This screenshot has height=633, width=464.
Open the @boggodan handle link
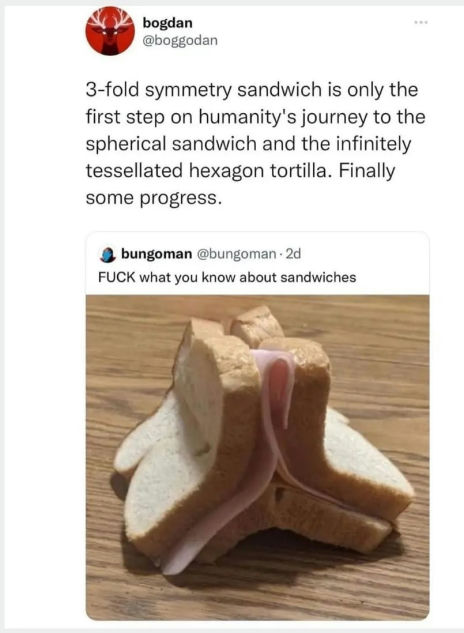tap(180, 40)
